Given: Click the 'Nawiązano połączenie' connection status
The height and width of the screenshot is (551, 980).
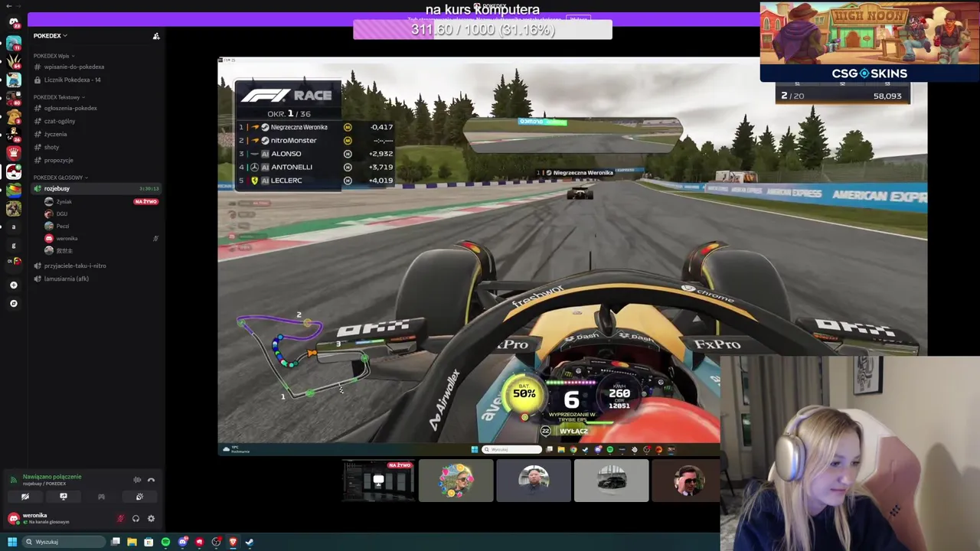Looking at the screenshot, I should pyautogui.click(x=52, y=476).
